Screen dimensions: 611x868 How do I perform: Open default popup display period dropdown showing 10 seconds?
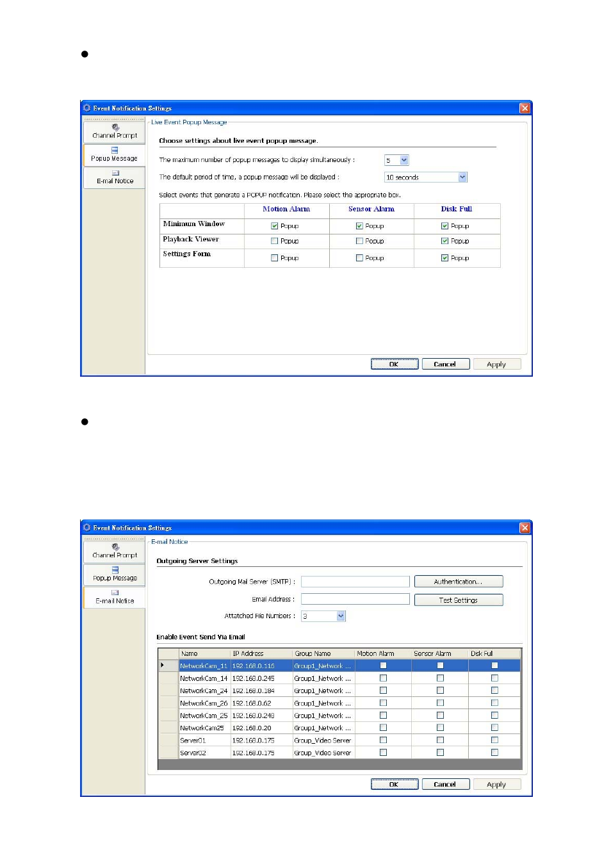462,177
